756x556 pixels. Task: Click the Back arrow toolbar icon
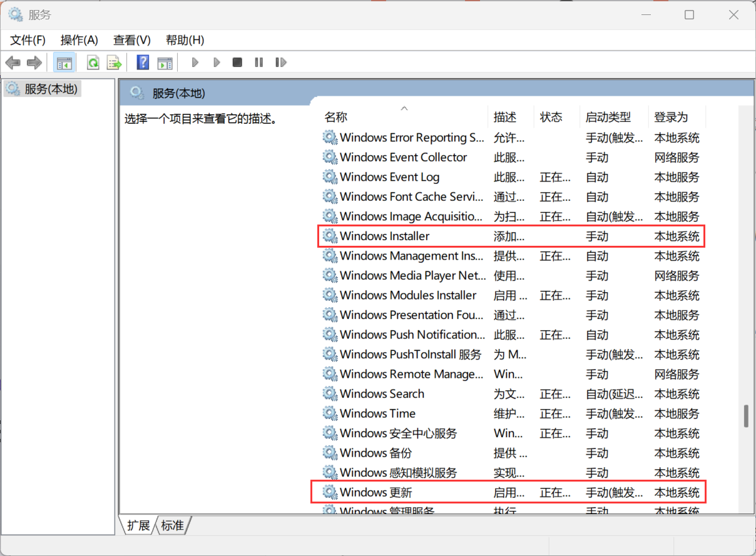pyautogui.click(x=13, y=63)
